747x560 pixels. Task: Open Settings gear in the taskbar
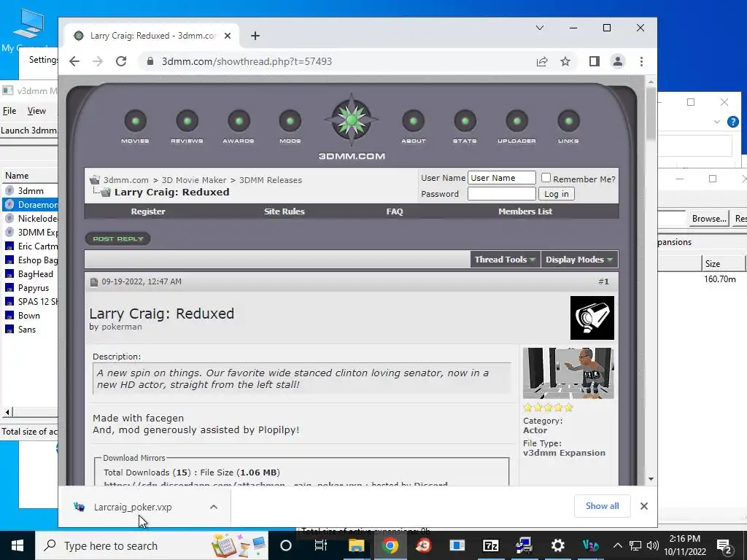click(x=558, y=545)
